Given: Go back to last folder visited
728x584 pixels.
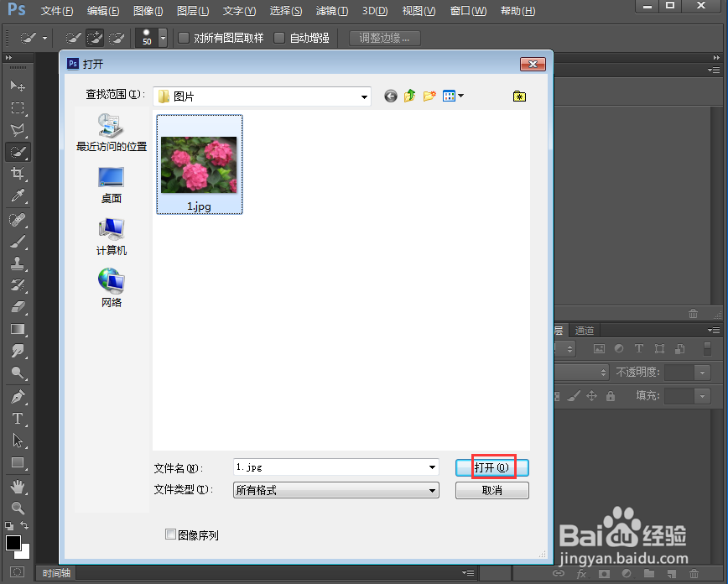Looking at the screenshot, I should [x=391, y=96].
